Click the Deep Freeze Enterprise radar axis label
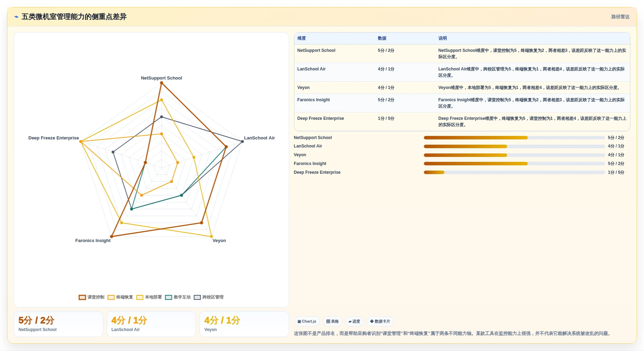Image resolution: width=644 pixels, height=351 pixels. pyautogui.click(x=54, y=138)
